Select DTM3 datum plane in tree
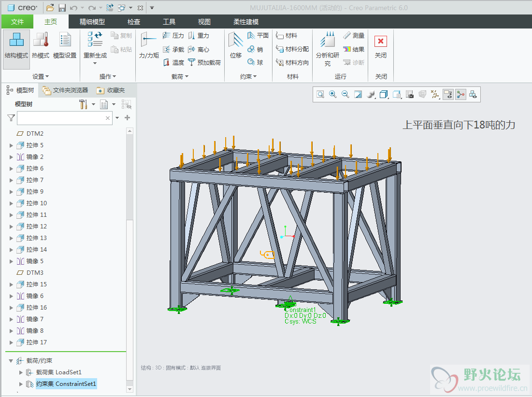Screen dimensions: 532x397 (30, 273)
